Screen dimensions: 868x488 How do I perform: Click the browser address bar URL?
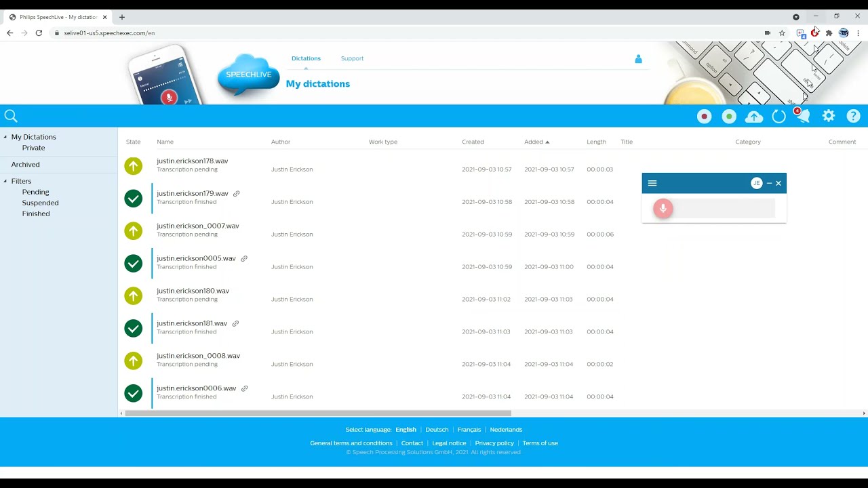coord(109,33)
